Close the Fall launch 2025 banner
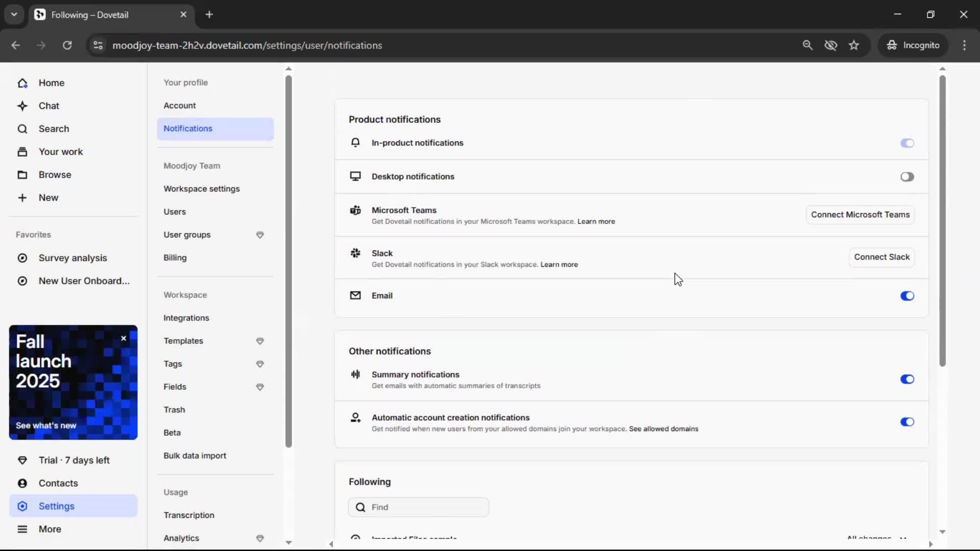This screenshot has height=551, width=980. (x=124, y=338)
